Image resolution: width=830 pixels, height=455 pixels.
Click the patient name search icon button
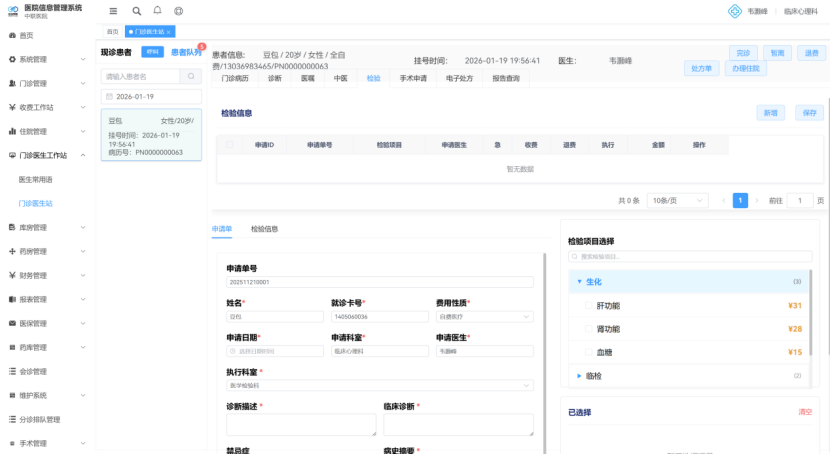click(190, 76)
